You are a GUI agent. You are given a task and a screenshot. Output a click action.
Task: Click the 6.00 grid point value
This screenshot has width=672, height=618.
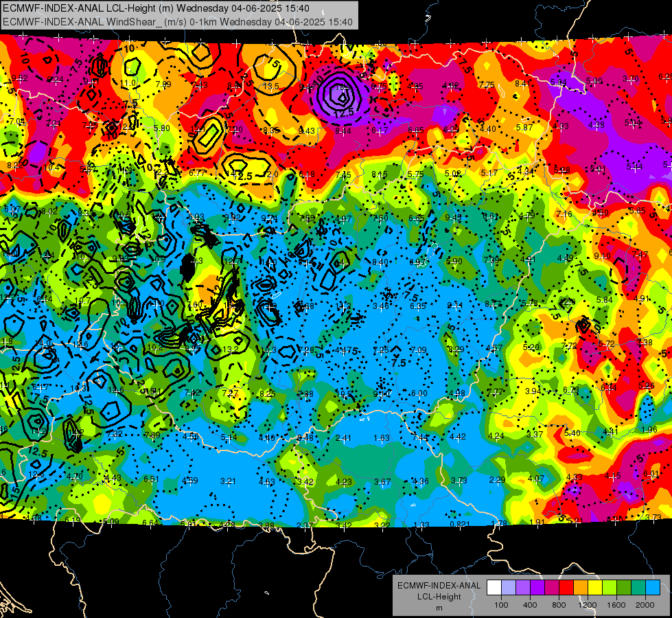[x=419, y=393]
